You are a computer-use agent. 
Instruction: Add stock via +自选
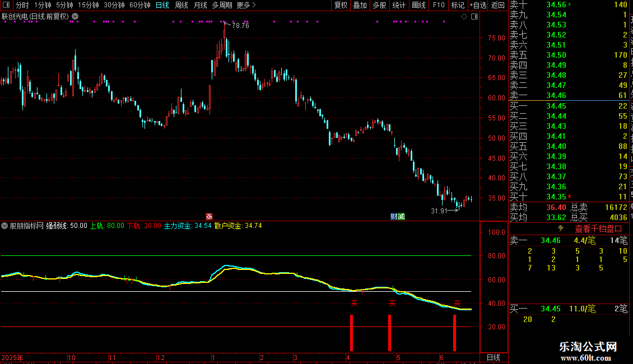pos(478,5)
